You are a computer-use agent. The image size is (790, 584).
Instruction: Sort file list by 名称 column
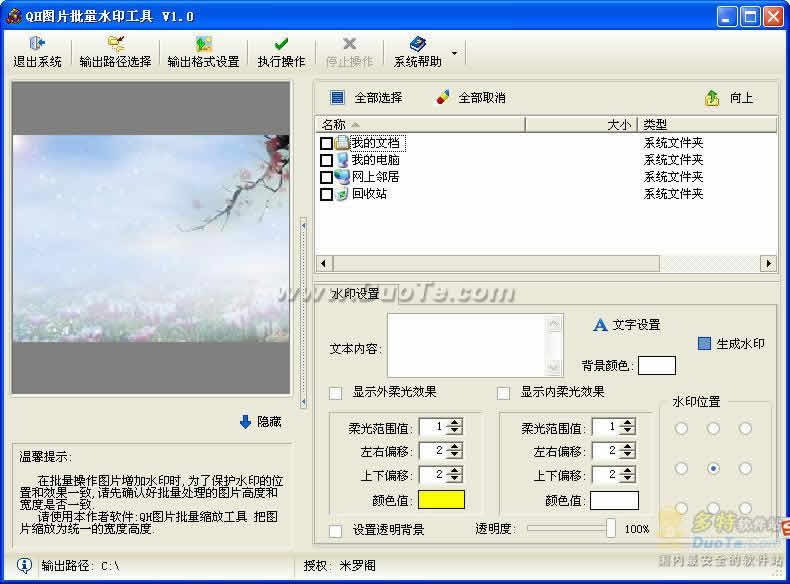pyautogui.click(x=419, y=125)
